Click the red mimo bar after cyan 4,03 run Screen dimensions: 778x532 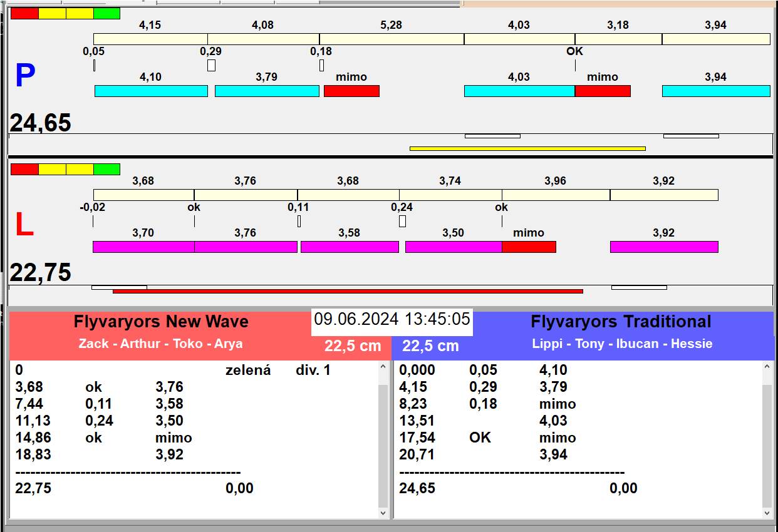click(x=603, y=91)
